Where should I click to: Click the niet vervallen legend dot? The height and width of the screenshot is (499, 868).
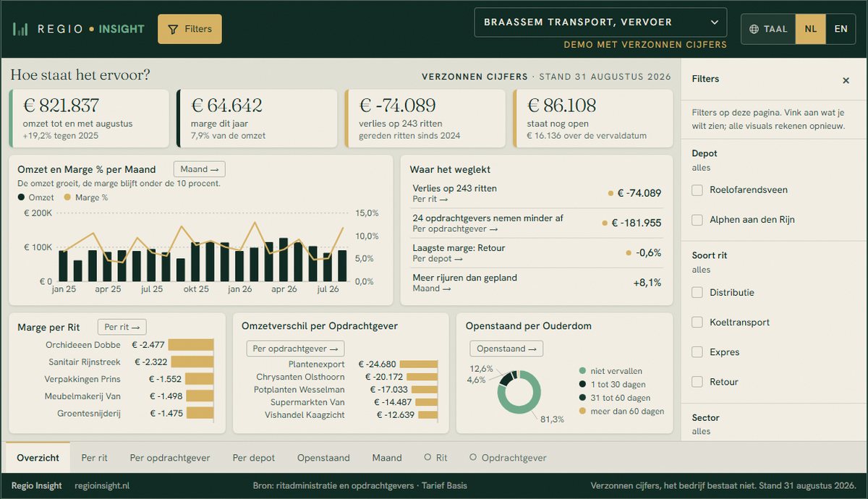pos(583,371)
